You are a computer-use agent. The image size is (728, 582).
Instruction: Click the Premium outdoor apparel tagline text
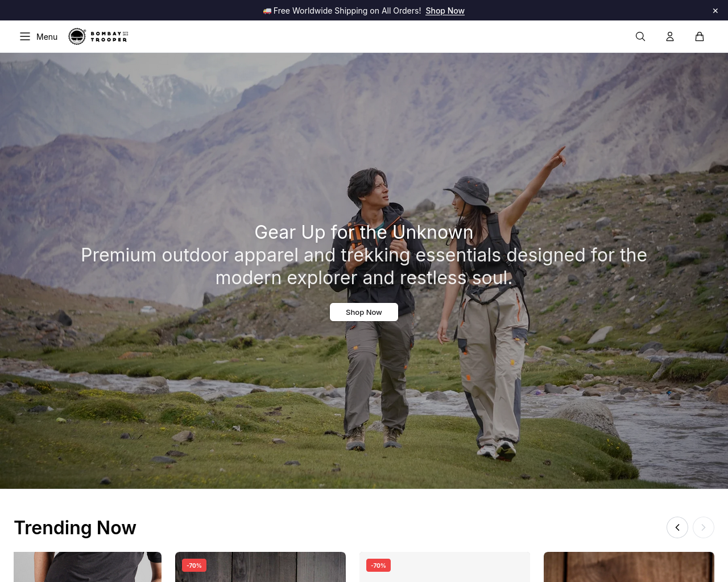point(364,266)
